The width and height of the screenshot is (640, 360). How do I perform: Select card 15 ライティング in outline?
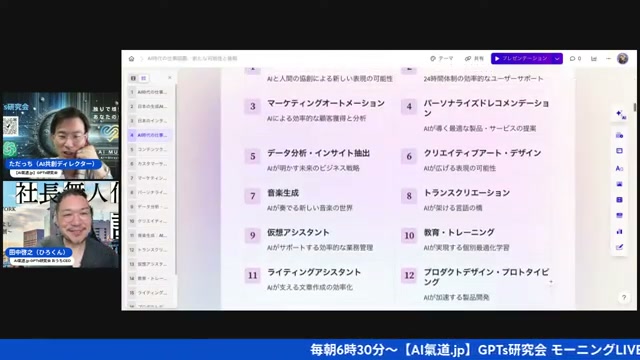coord(149,293)
